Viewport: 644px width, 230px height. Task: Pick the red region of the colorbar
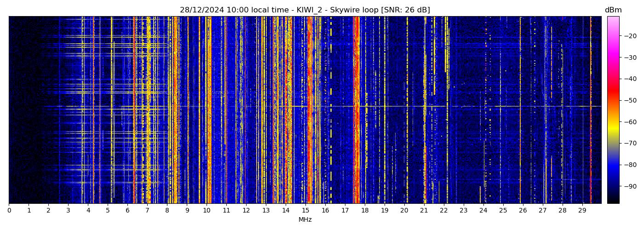coord(613,94)
